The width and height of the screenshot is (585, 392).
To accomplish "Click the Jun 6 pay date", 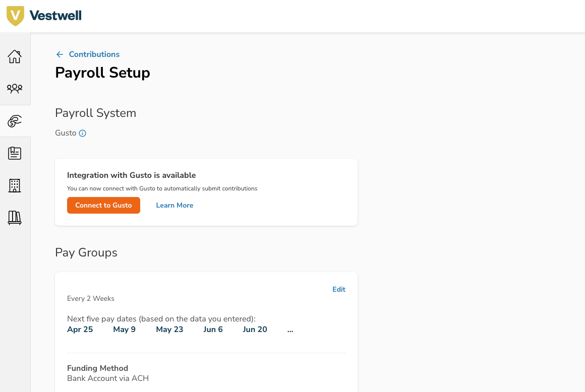I will point(213,330).
